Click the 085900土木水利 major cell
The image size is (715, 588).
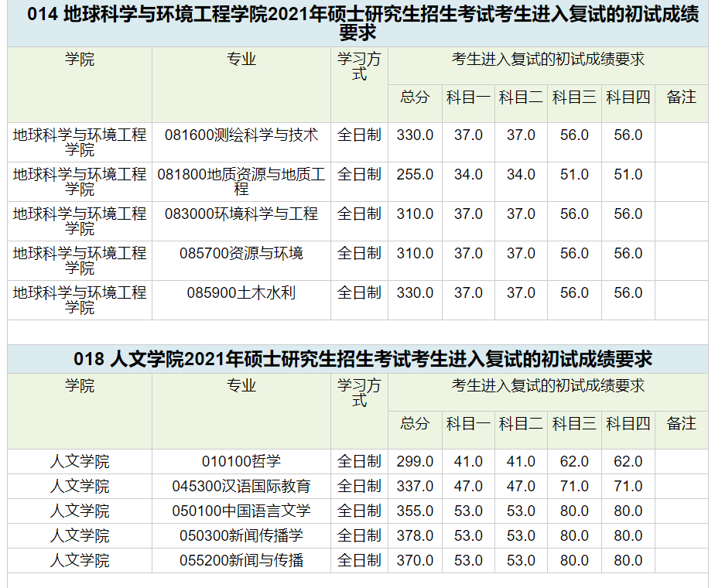coord(241,300)
